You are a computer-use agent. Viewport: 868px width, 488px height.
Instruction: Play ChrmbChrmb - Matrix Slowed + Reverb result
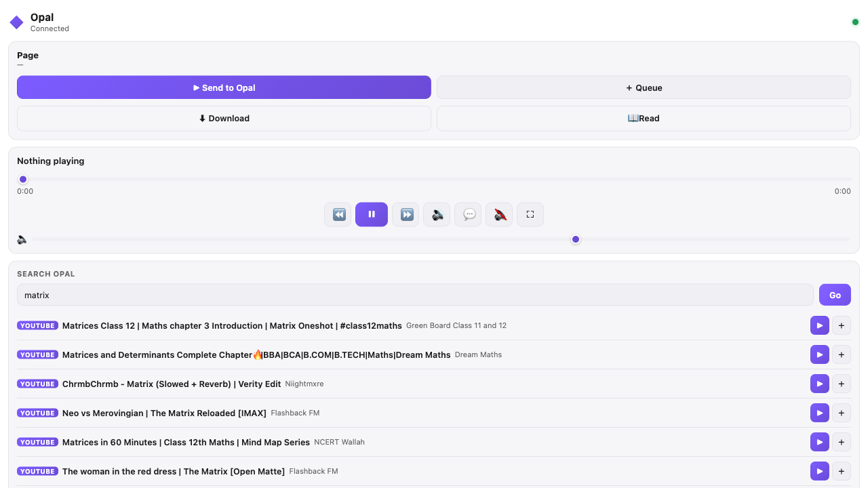[x=820, y=384]
